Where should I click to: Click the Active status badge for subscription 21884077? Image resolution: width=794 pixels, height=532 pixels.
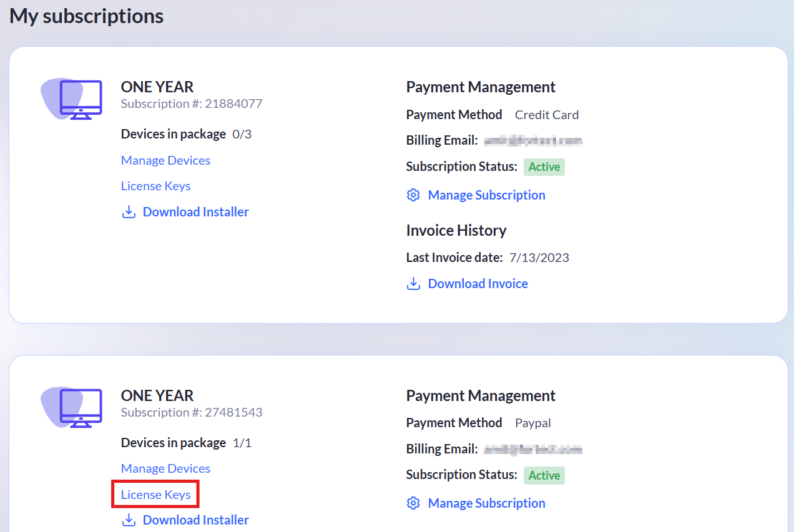(544, 167)
